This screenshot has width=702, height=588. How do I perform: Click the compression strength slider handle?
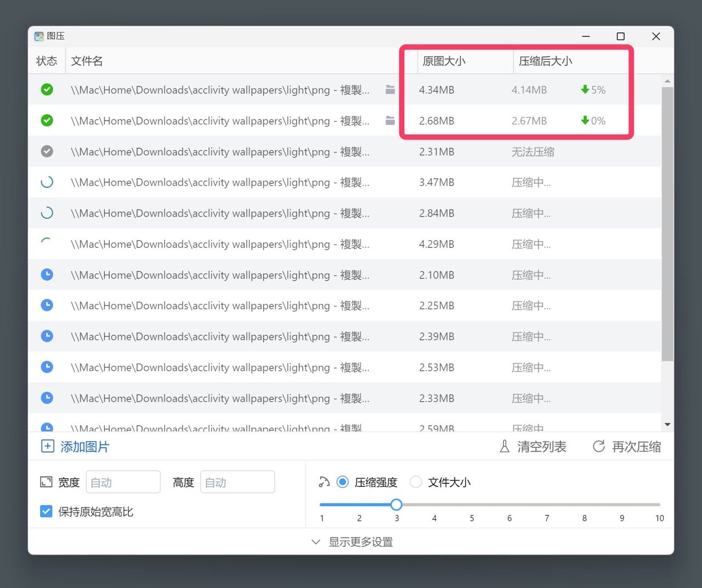tap(397, 504)
